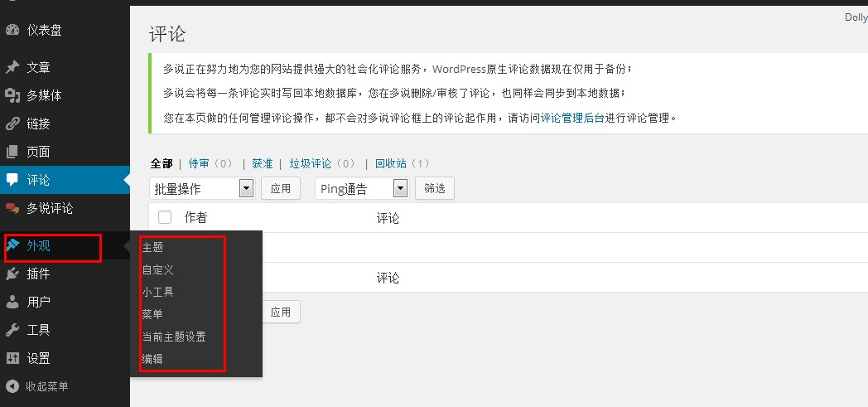The height and width of the screenshot is (407, 868).
Task: Follow the 评论管理后台 link
Action: (572, 118)
